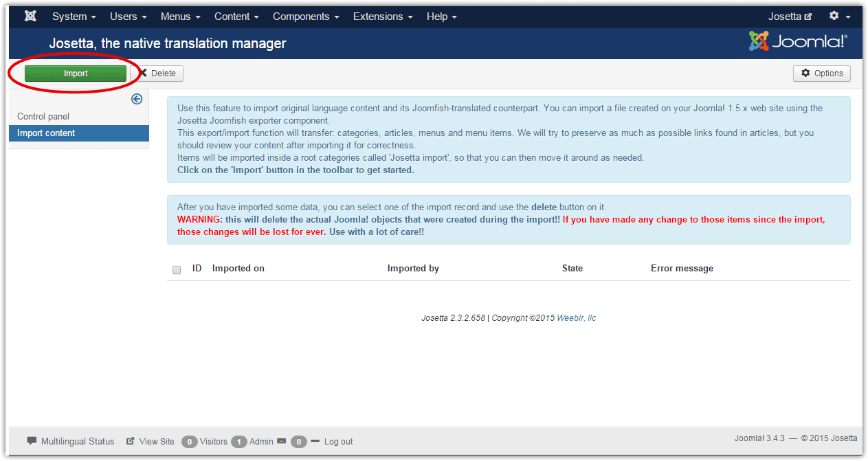868x461 pixels.
Task: Open the Components dropdown menu
Action: point(307,16)
